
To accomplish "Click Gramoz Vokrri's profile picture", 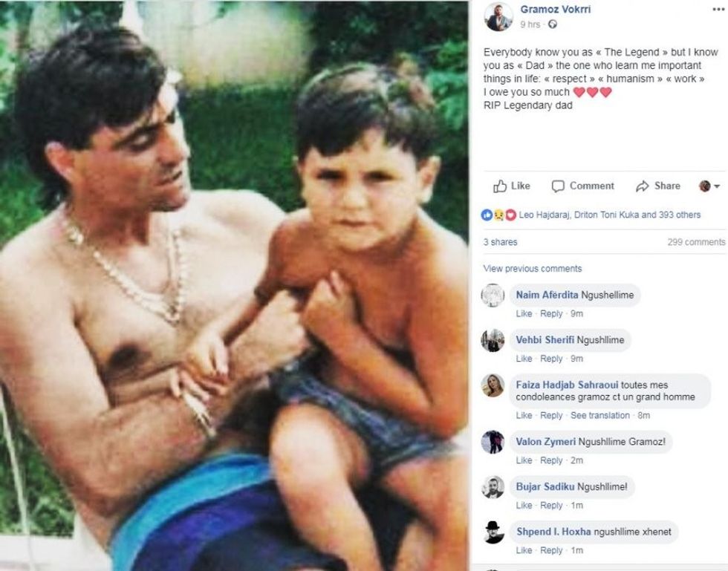I will pyautogui.click(x=498, y=16).
